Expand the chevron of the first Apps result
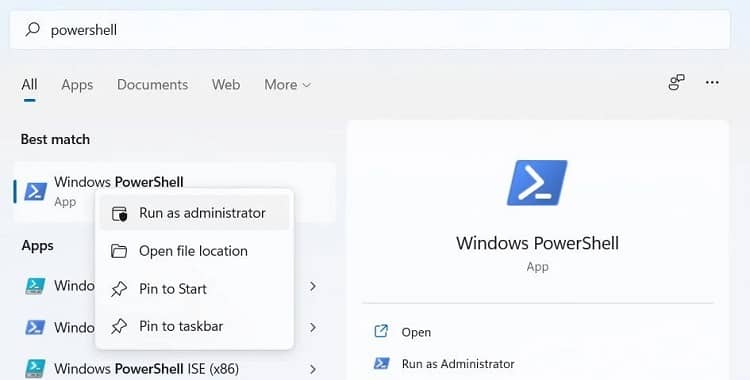Viewport: 750px width, 380px height. pos(313,286)
